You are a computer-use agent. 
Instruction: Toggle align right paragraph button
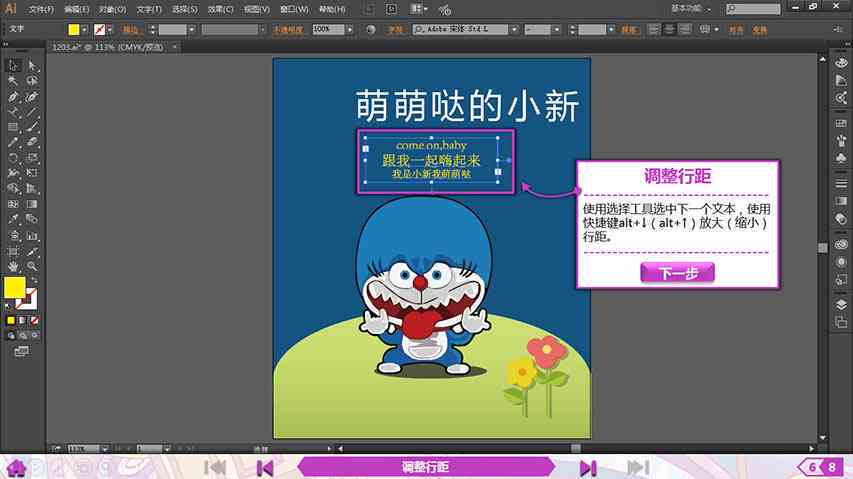685,29
